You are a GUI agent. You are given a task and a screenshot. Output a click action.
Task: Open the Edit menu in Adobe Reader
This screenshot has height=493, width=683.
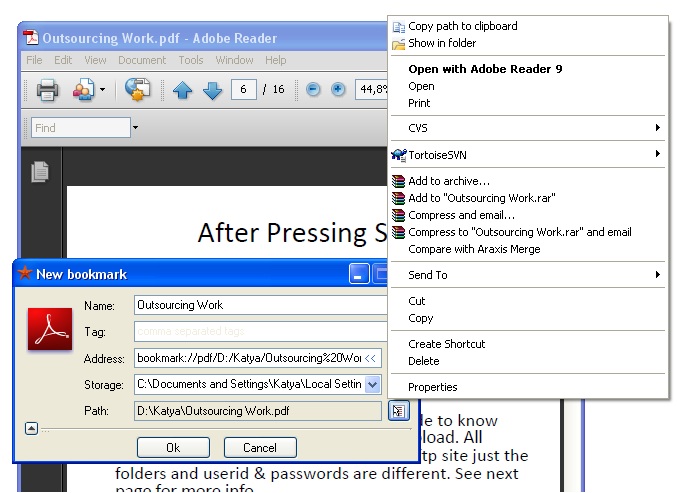point(63,60)
